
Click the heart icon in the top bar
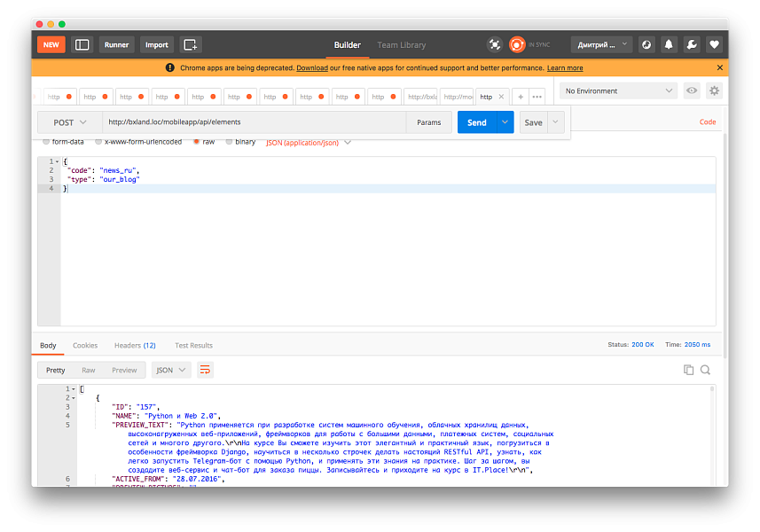[x=714, y=43]
